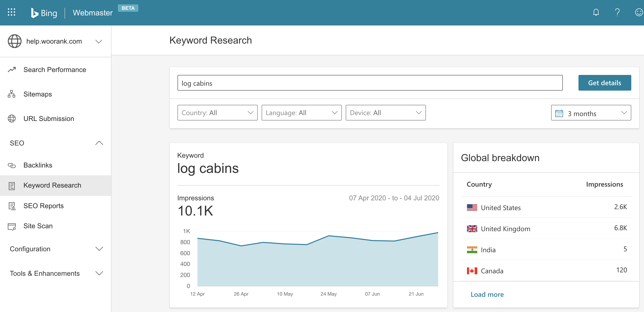Select Keyword Research in the sidebar
644x312 pixels.
(52, 185)
